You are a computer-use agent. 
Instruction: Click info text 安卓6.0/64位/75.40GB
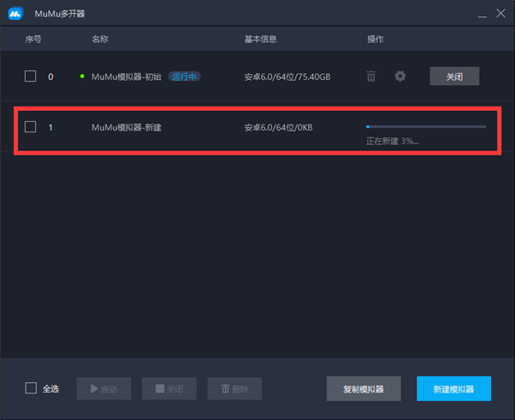[288, 77]
